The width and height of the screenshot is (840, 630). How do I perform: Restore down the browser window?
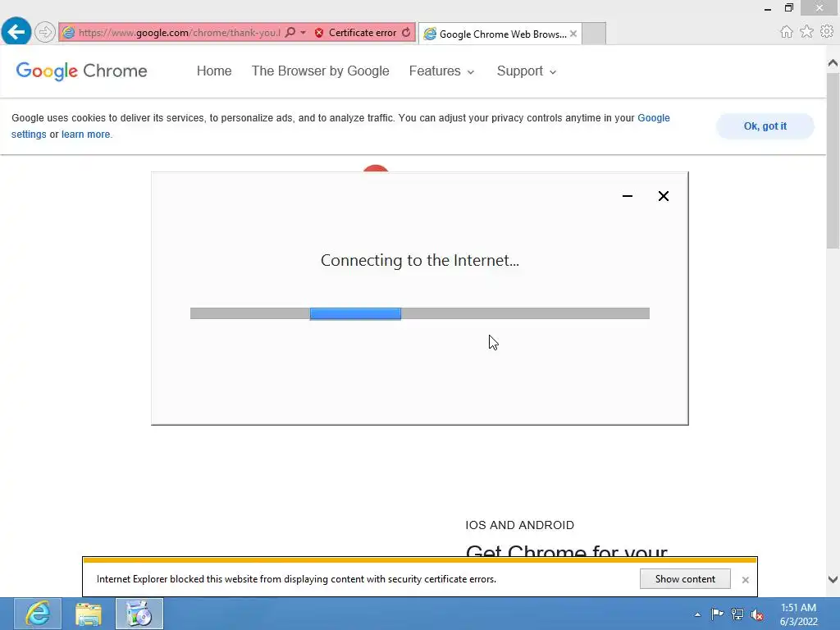[788, 7]
